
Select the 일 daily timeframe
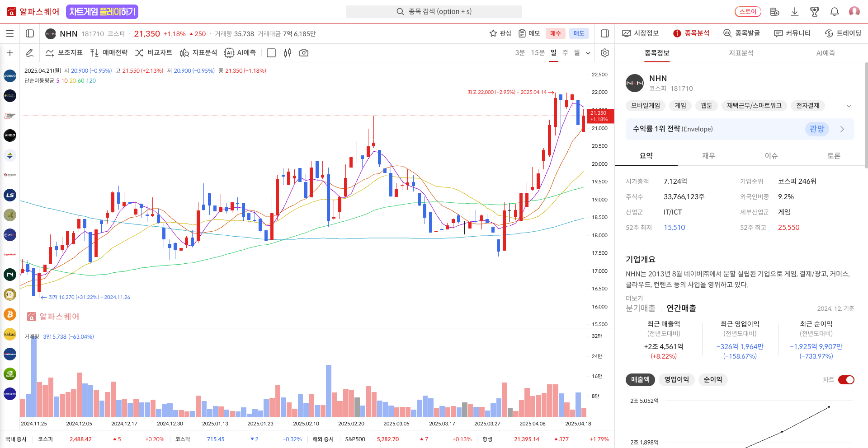click(x=553, y=53)
